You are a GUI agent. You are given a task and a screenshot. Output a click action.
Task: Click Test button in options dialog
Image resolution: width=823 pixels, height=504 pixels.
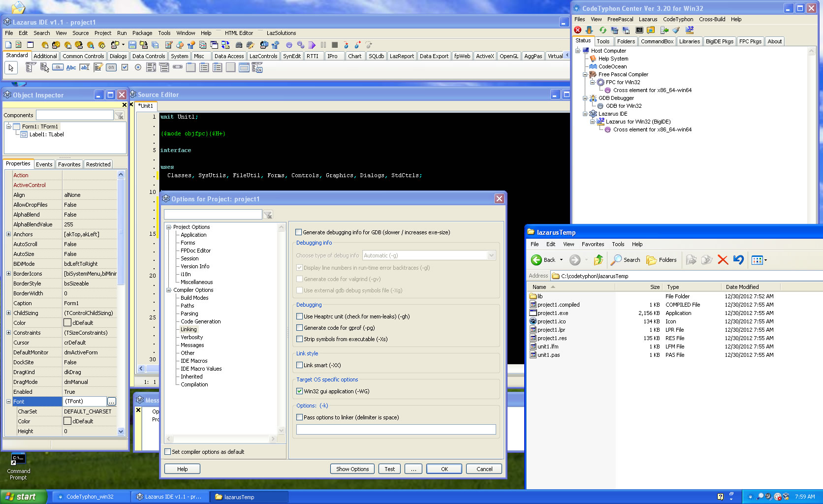389,469
